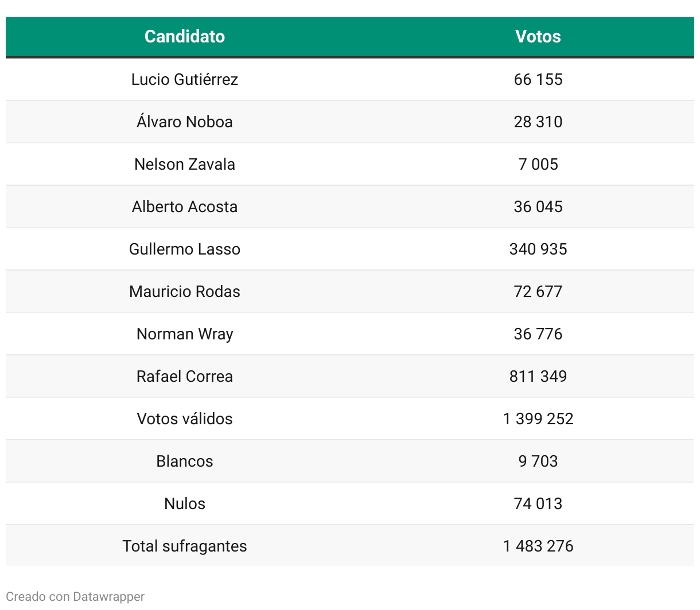Click the Nulos row label
Viewport: 700px width, 610px height.
coord(185,503)
